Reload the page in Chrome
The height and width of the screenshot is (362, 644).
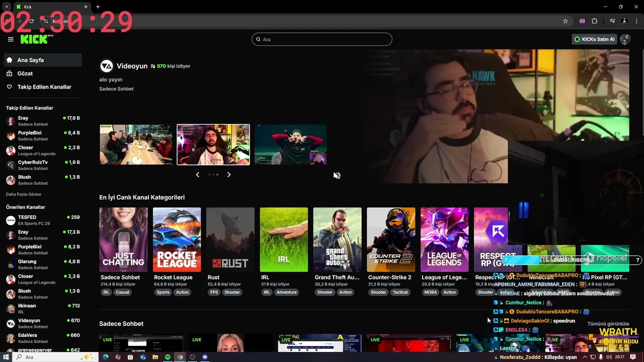click(x=31, y=21)
